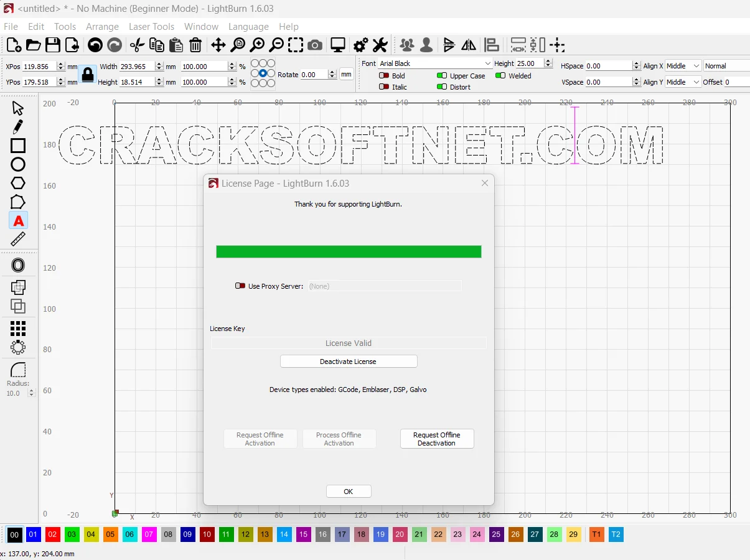Click the Cut scissors icon
Screen dimensions: 750x560
tap(137, 45)
